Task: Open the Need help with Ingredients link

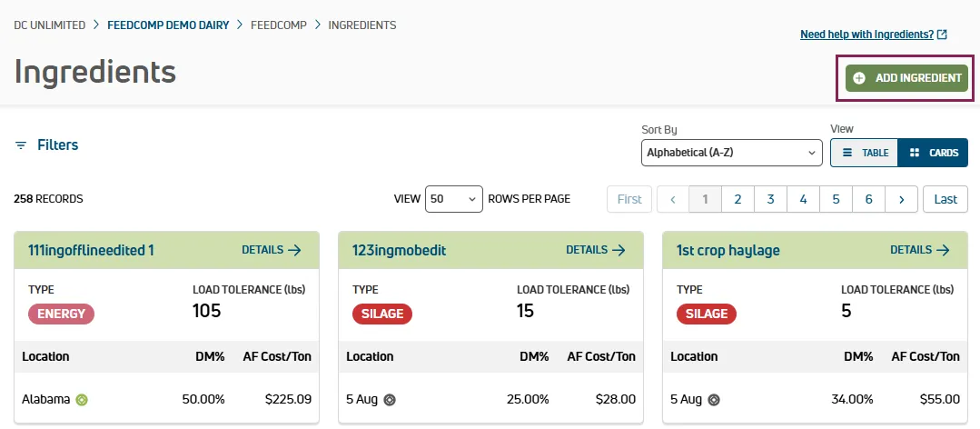Action: [x=866, y=35]
